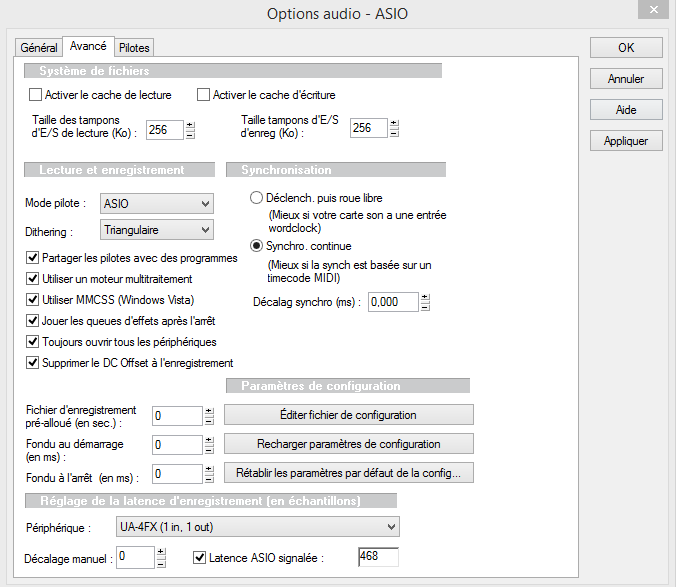
Task: Increase Fondu à l'arrêt with the up stepper
Action: (x=209, y=470)
